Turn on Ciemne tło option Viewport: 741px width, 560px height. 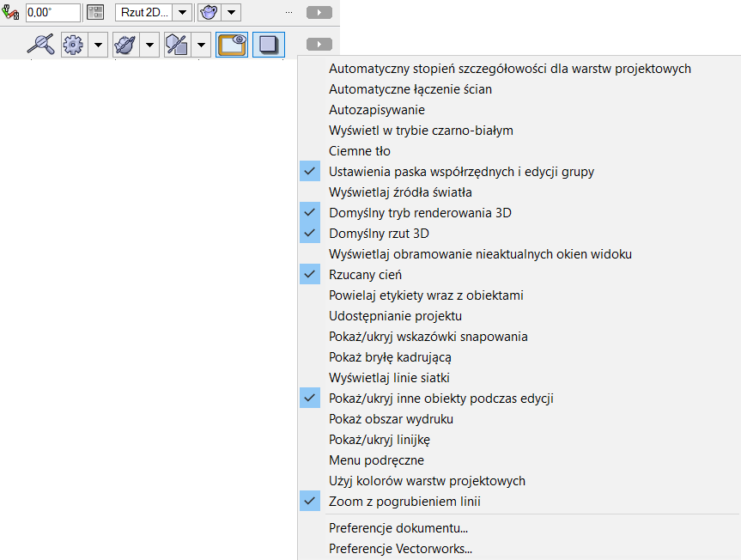[x=518, y=151]
